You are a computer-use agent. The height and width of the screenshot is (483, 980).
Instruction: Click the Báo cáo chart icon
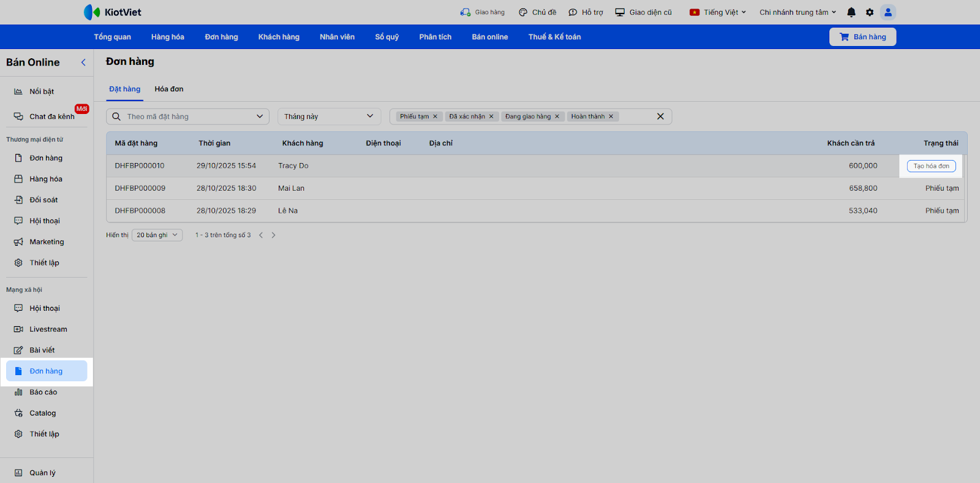18,392
